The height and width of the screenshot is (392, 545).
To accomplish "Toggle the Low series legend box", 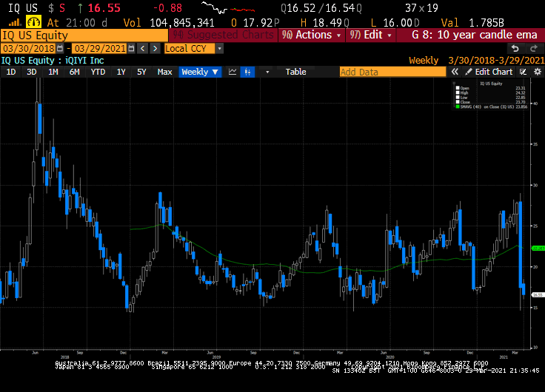I will (x=458, y=98).
